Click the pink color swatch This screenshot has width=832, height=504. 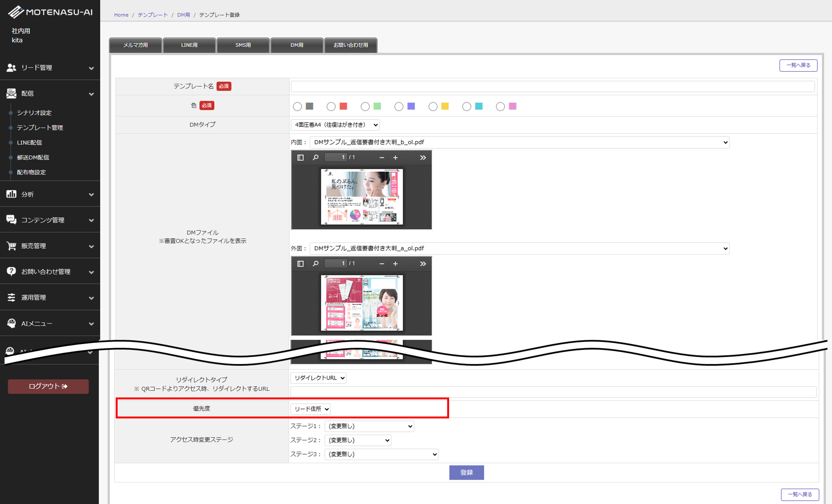coord(512,106)
